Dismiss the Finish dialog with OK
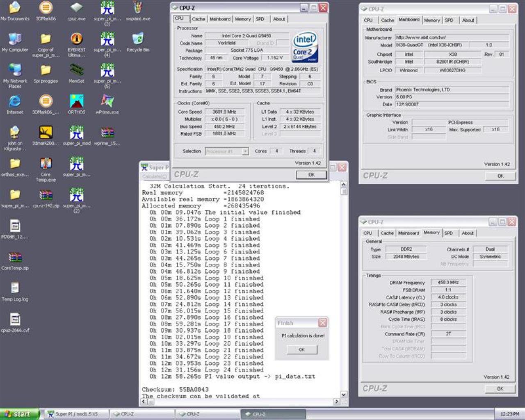525x420 pixels. [301, 349]
